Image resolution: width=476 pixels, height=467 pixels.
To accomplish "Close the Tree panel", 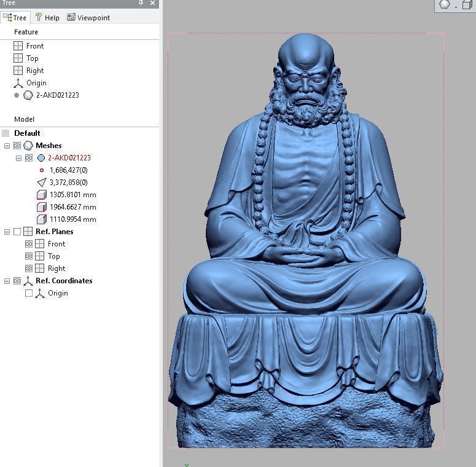I will [153, 3].
